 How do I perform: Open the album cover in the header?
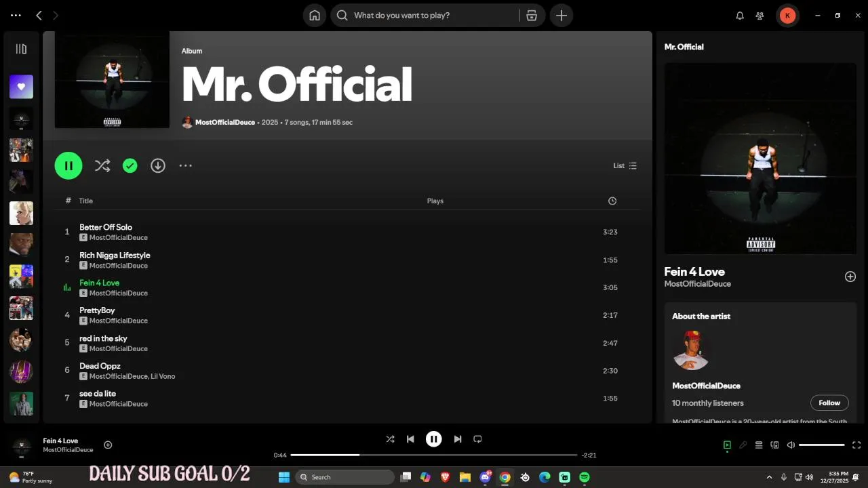(112, 80)
